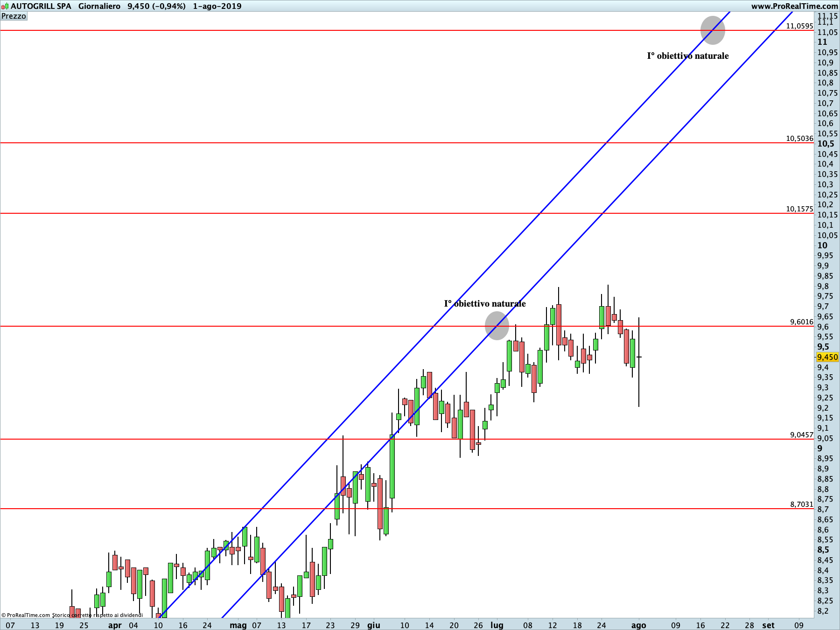
Task: Click the Prezzo panel label
Action: (x=14, y=16)
